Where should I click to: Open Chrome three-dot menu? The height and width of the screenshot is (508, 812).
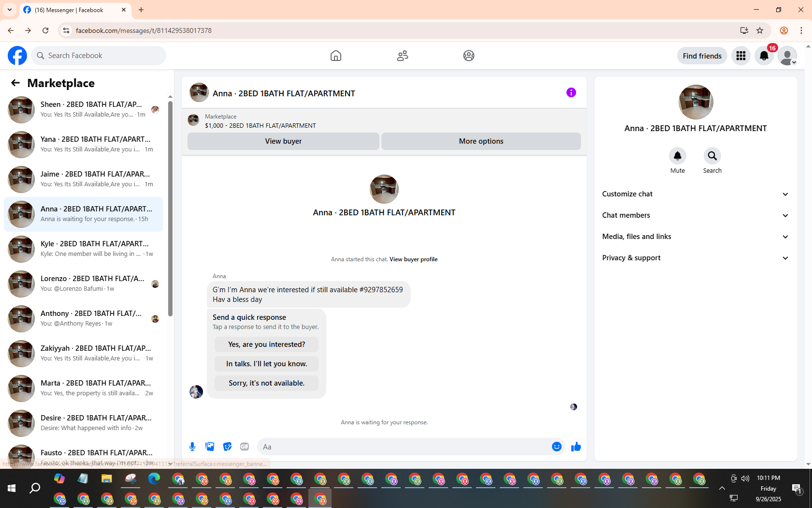(x=801, y=30)
